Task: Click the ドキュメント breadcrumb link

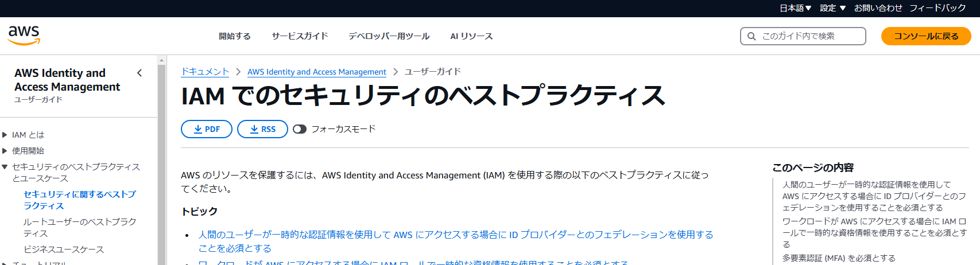Action: [205, 72]
